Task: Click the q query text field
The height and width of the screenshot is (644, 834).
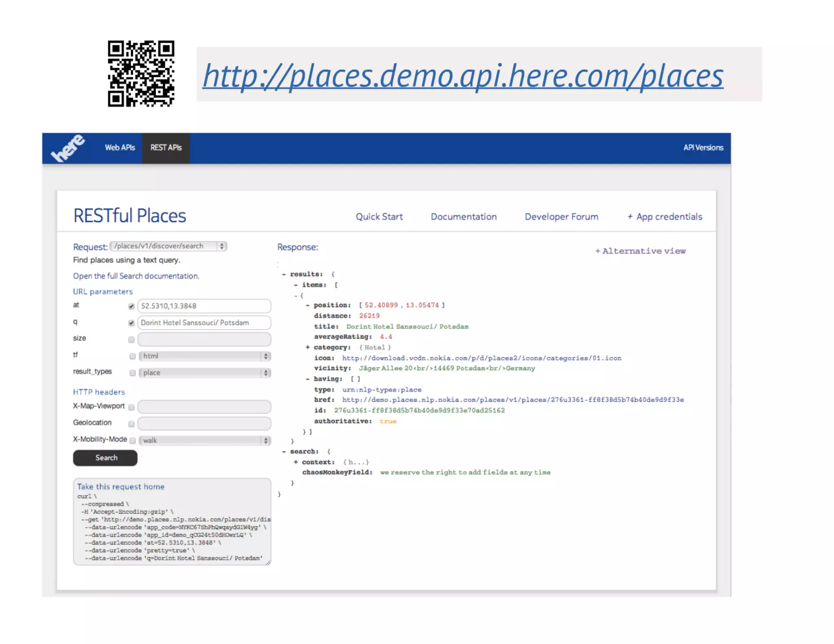Action: click(204, 323)
